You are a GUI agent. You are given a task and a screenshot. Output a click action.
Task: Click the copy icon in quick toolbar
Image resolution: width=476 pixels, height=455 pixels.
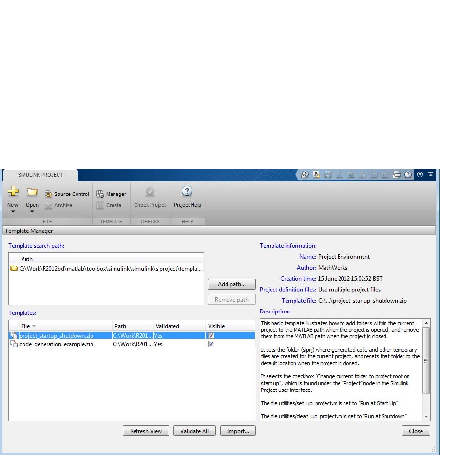tap(351, 175)
